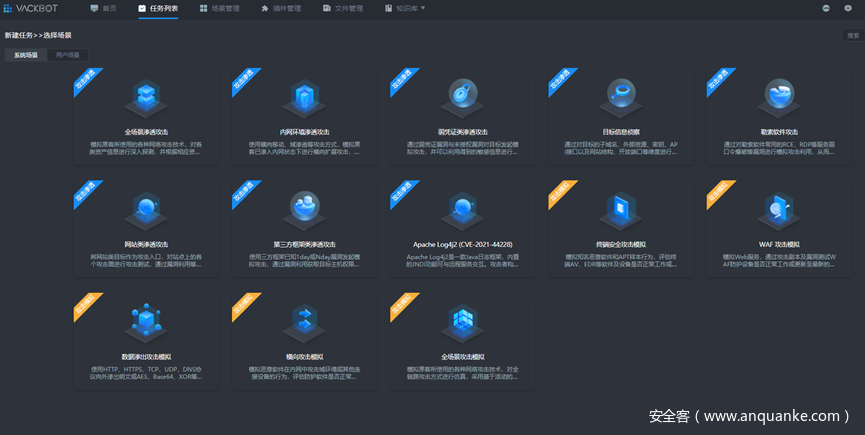Screen dimensions: 865x435
Task: Select the 内网环境渗透攻击 scenario icon
Action: [x=304, y=97]
